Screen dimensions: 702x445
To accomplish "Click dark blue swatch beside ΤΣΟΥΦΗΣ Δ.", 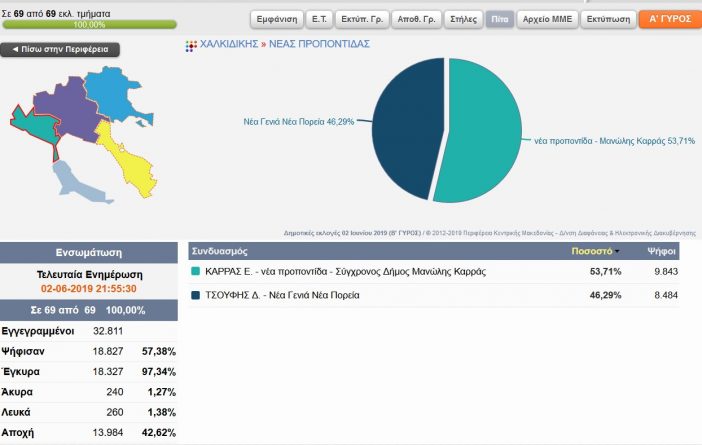I will pyautogui.click(x=195, y=295).
